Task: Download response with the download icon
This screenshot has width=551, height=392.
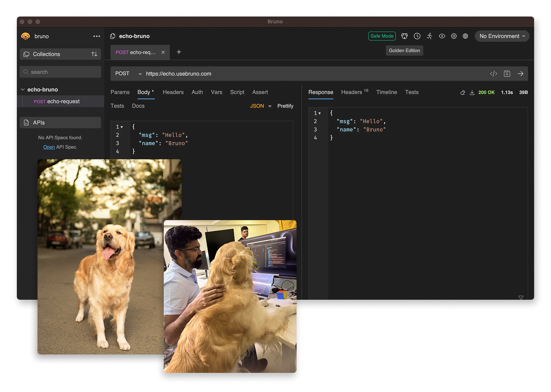Action: pyautogui.click(x=472, y=93)
